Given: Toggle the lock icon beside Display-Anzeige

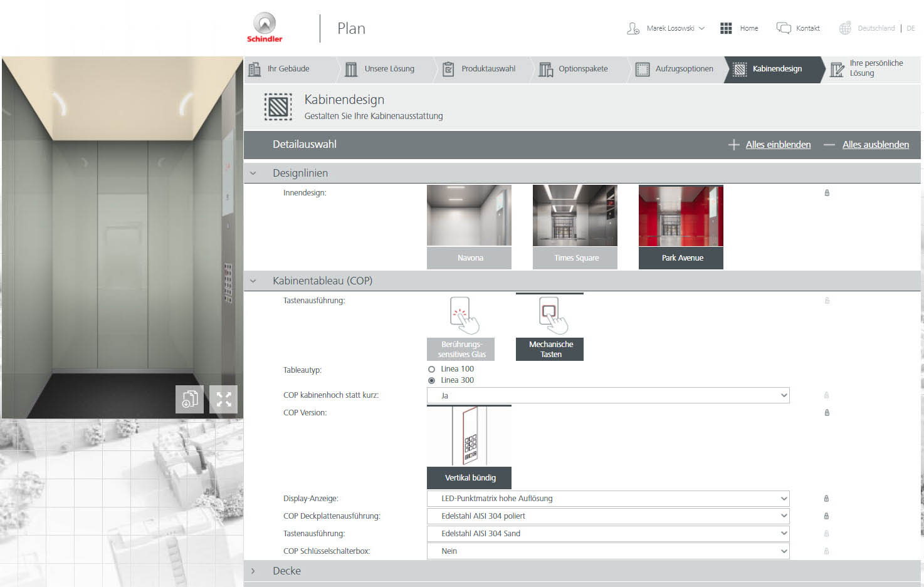Looking at the screenshot, I should (x=826, y=499).
